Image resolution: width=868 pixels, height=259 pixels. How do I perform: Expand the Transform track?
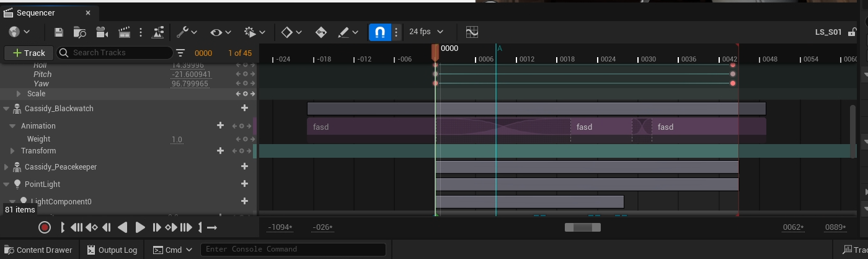pyautogui.click(x=13, y=151)
